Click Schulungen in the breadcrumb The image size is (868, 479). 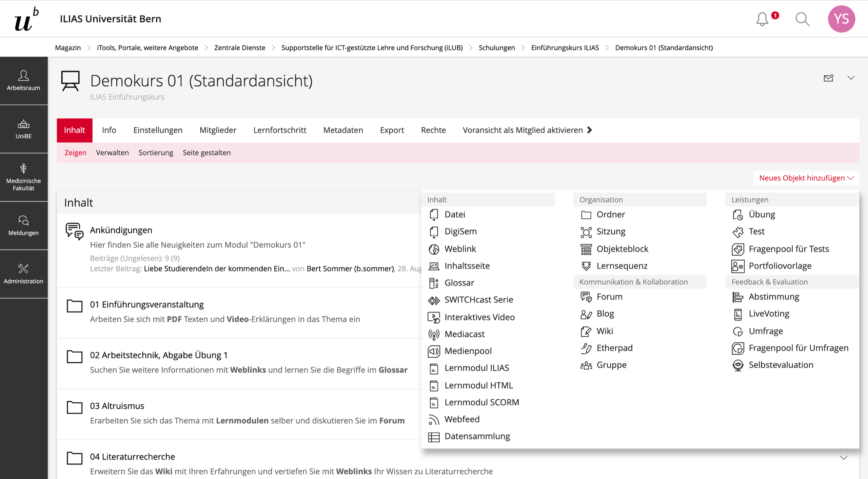496,48
